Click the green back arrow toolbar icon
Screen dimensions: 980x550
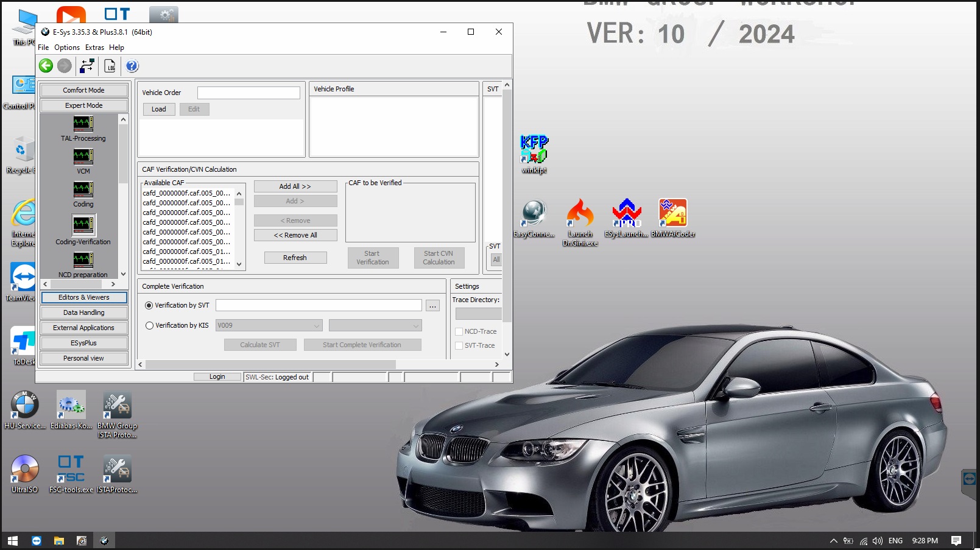pos(46,66)
